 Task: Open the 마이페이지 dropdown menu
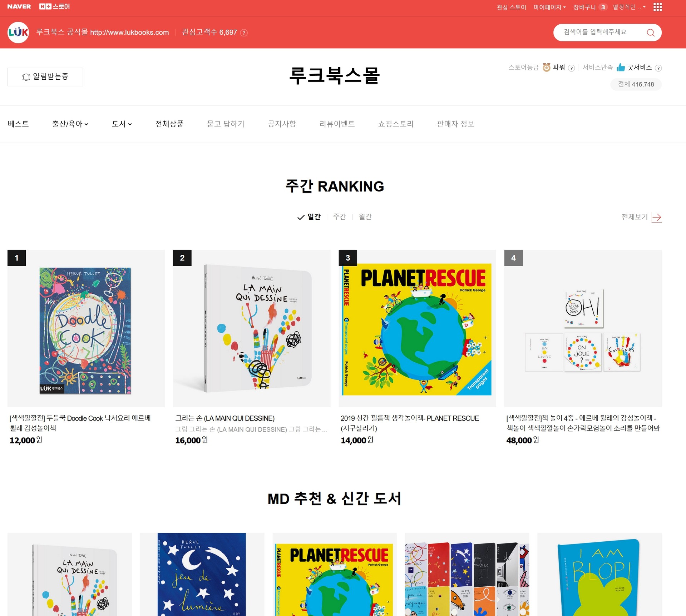pos(549,7)
